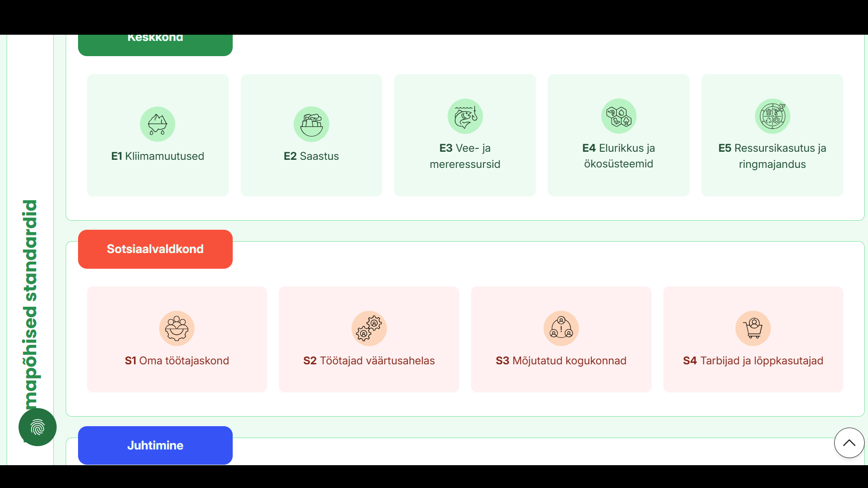The image size is (868, 488).
Task: Click the E4 biodiversity hexagons icon
Action: tap(619, 116)
